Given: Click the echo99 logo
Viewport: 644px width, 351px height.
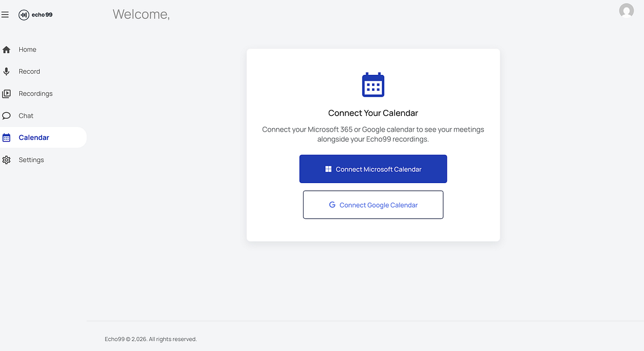Looking at the screenshot, I should point(35,15).
